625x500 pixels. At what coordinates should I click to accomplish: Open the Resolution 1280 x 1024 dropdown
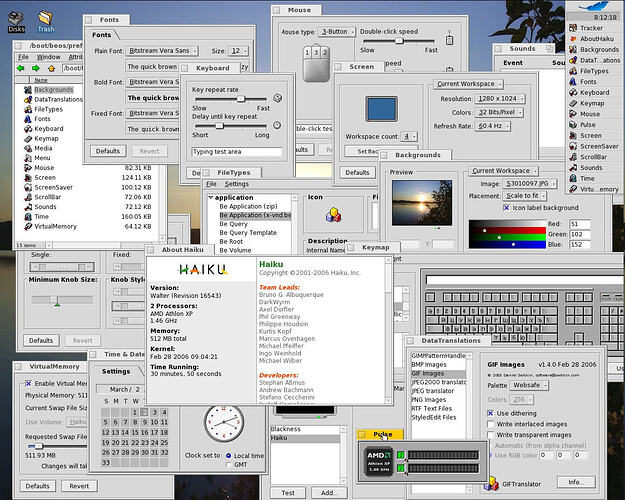click(500, 98)
